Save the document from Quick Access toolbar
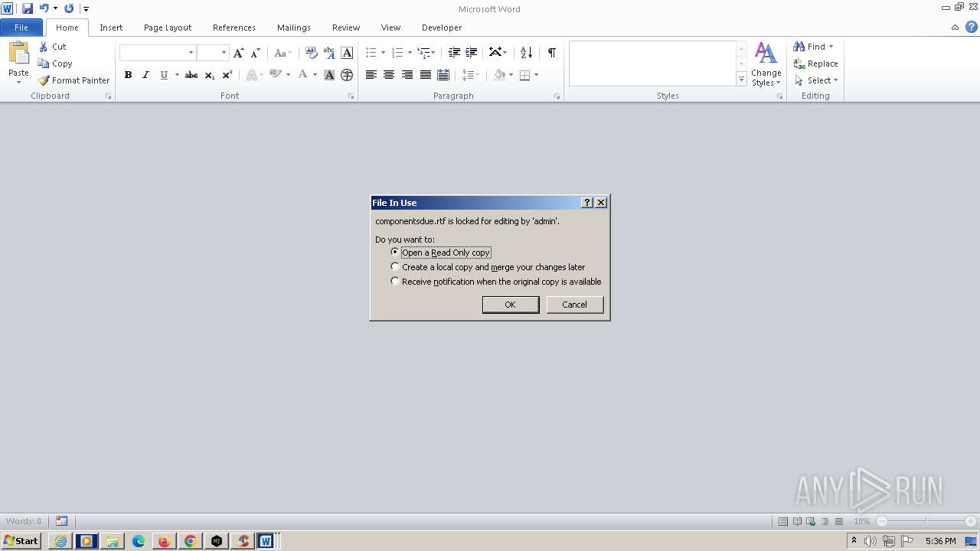Screen dimensions: 980x551 [28, 8]
